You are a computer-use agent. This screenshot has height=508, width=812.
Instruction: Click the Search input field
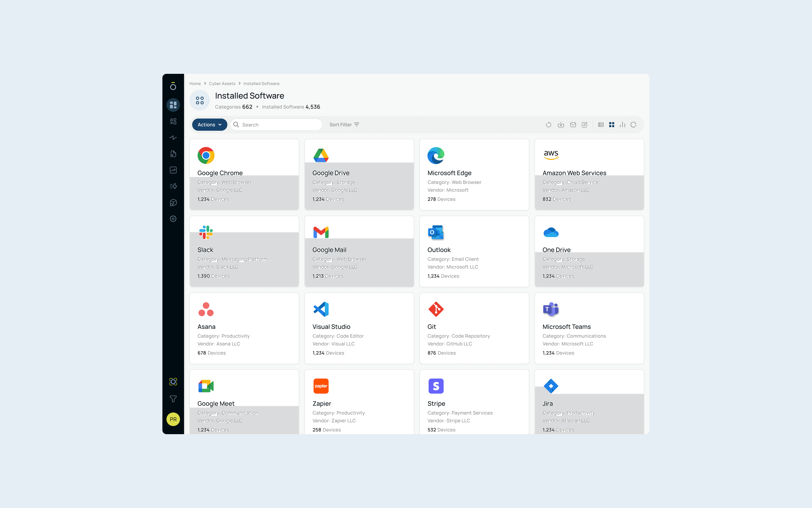click(276, 125)
